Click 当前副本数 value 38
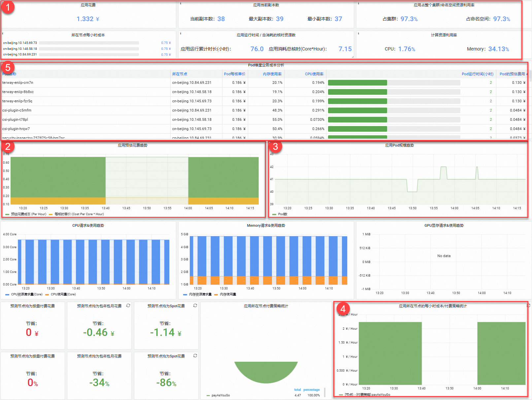 221,19
